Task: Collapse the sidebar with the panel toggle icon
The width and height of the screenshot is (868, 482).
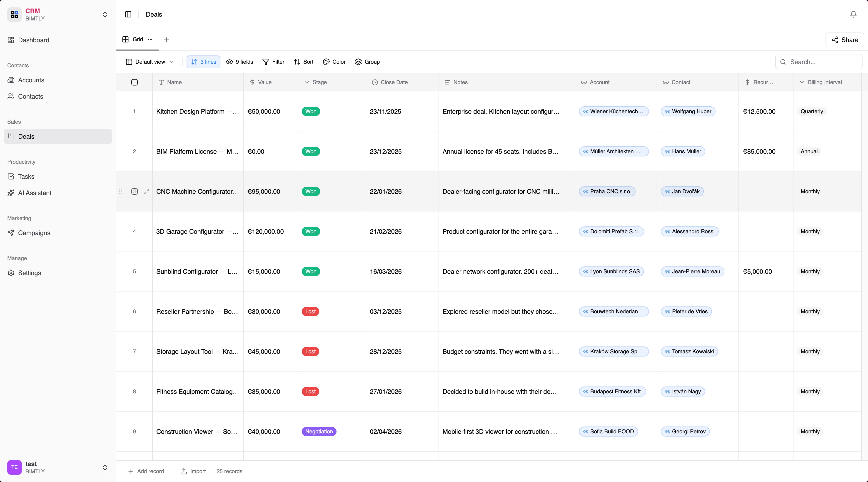Action: [128, 15]
